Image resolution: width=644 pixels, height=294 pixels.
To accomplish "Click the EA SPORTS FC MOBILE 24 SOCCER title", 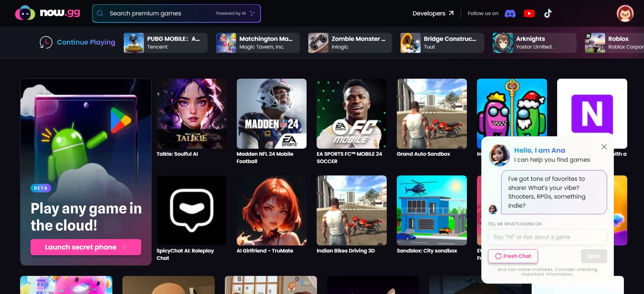I will click(x=350, y=158).
